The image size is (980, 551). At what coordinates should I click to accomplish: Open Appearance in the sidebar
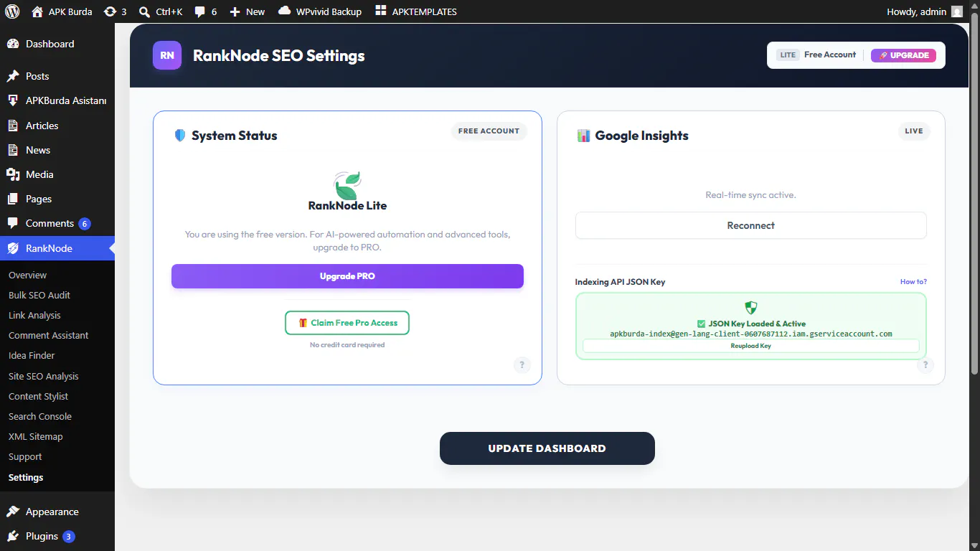click(57, 512)
